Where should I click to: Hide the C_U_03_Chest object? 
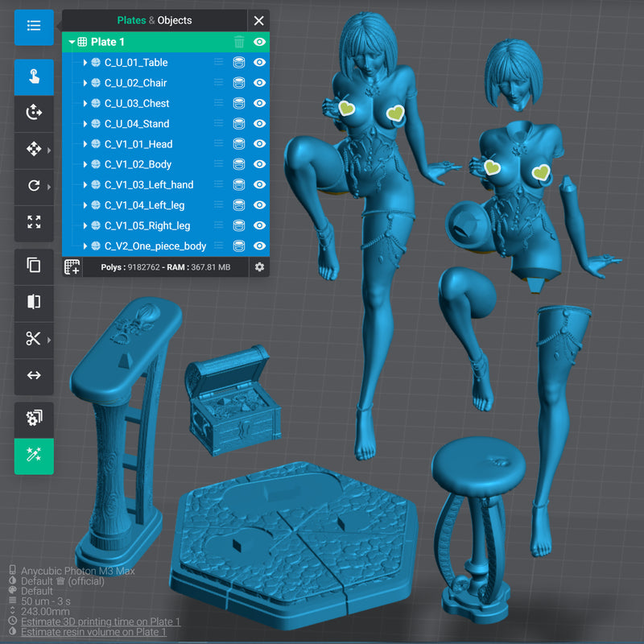(x=259, y=103)
